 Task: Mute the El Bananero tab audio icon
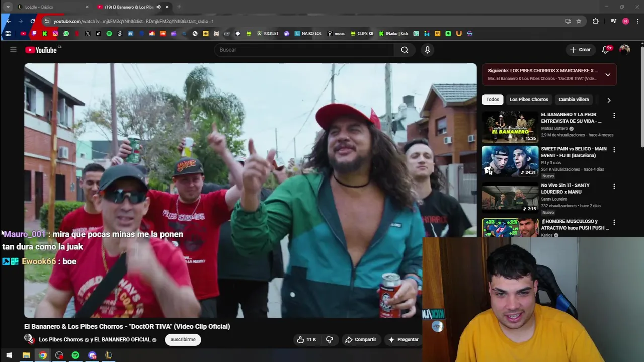click(159, 7)
